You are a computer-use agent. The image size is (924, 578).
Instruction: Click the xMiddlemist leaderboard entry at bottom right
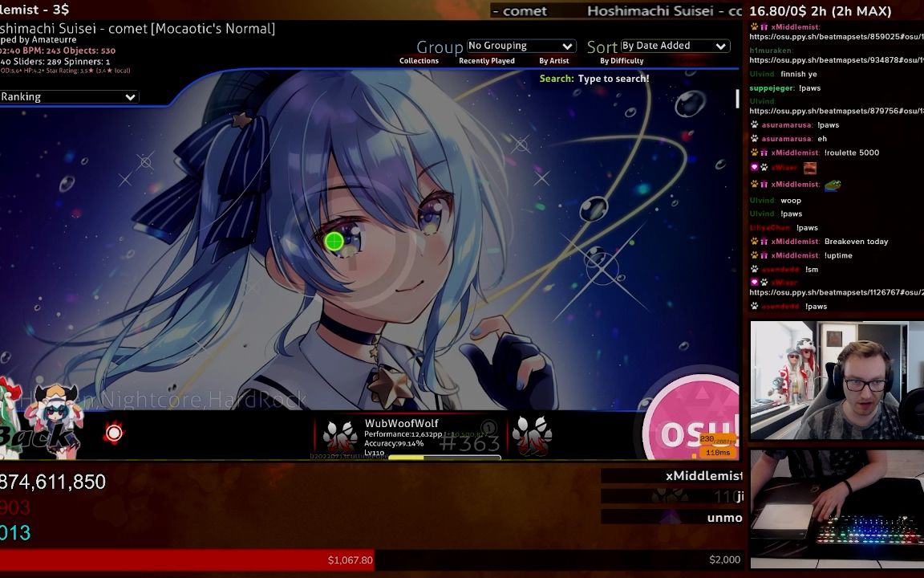click(x=672, y=475)
